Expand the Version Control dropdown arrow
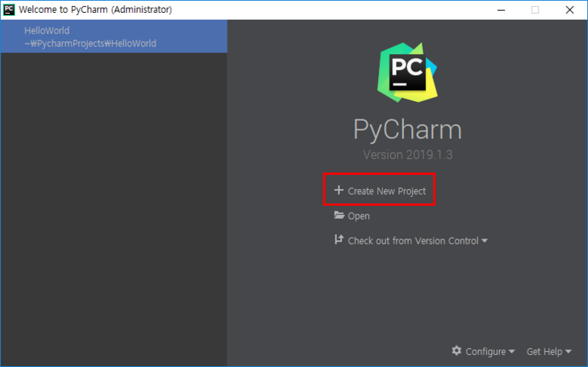Image resolution: width=588 pixels, height=367 pixels. click(484, 241)
